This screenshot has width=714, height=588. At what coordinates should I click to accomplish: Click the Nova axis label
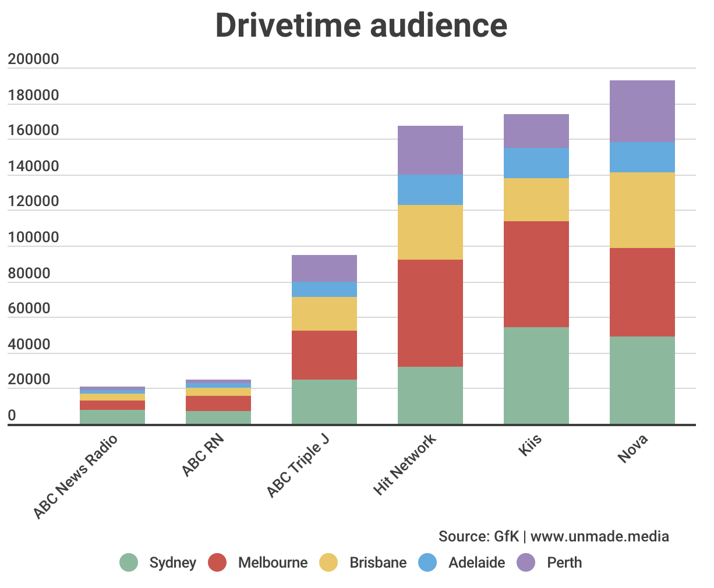coord(633,448)
